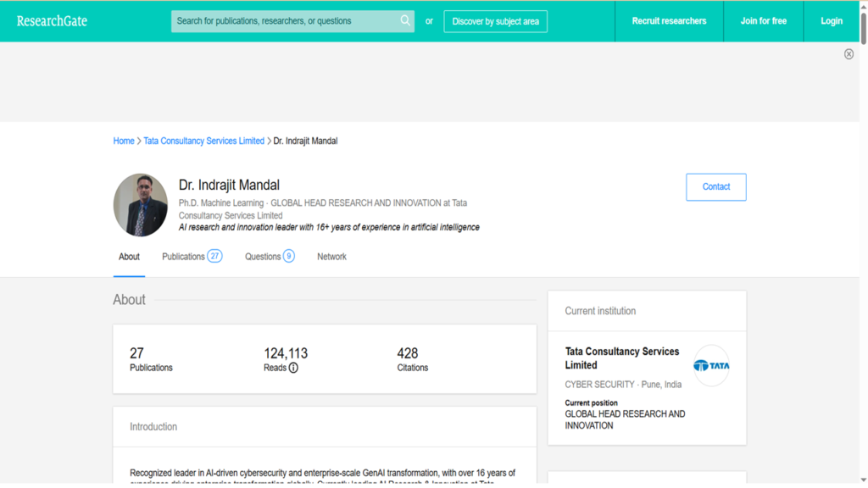Open the Recruit researchers page
Viewport: 868px width, 488px height.
(670, 21)
